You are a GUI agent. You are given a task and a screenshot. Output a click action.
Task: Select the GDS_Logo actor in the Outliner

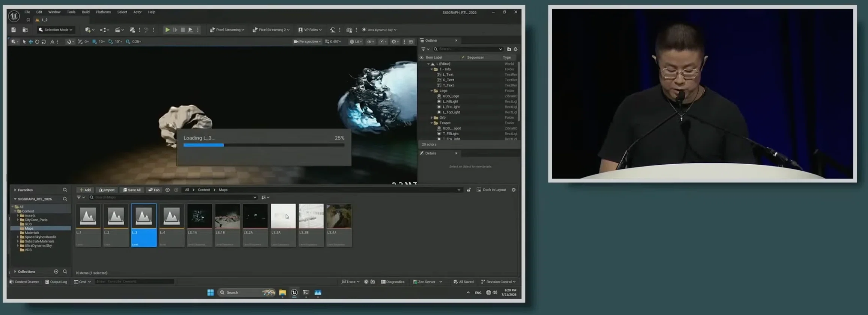pos(451,96)
